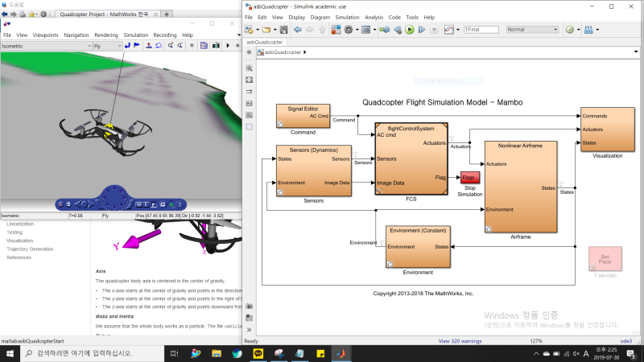Open the Diagram menu in Simulink
The width and height of the screenshot is (644, 362).
click(x=320, y=17)
